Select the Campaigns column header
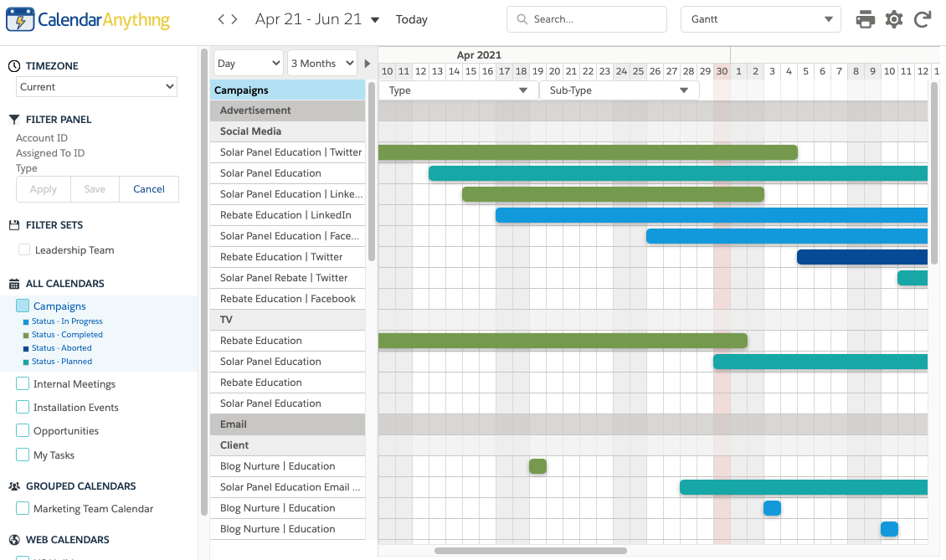 coord(287,90)
